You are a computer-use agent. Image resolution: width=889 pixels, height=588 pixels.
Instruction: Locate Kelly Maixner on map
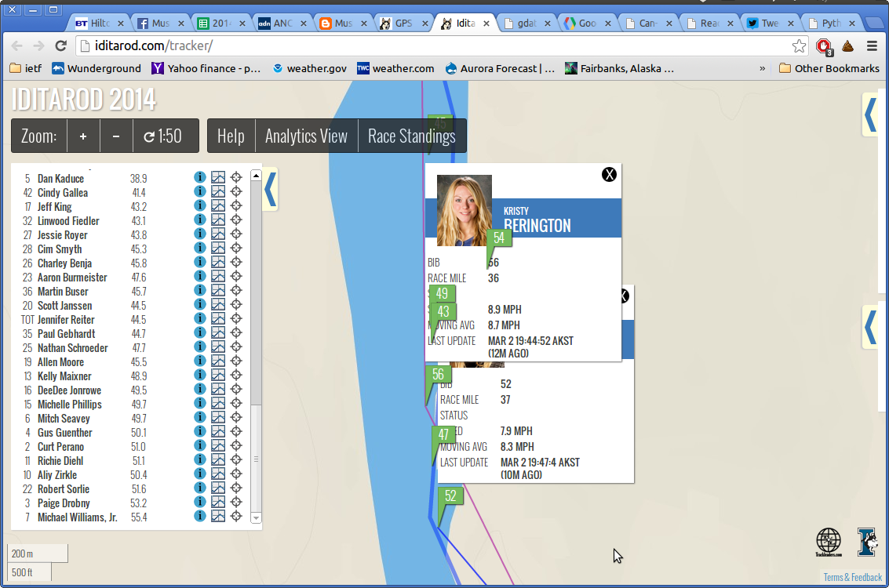236,375
